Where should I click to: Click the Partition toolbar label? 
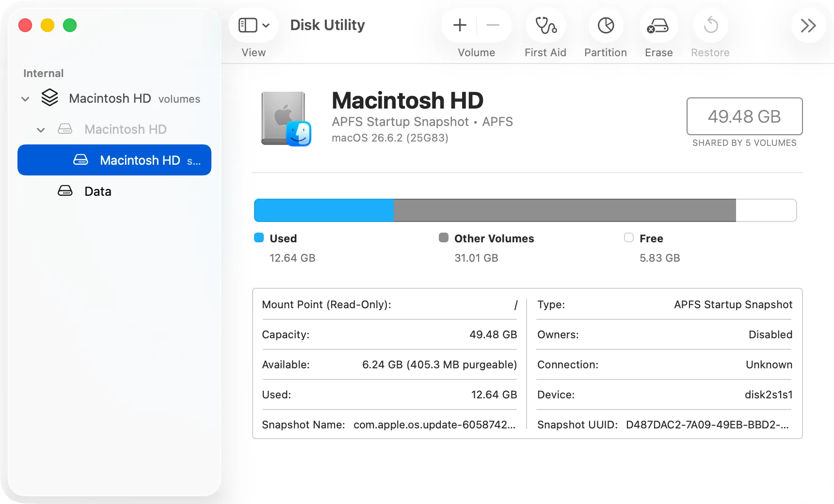click(606, 52)
